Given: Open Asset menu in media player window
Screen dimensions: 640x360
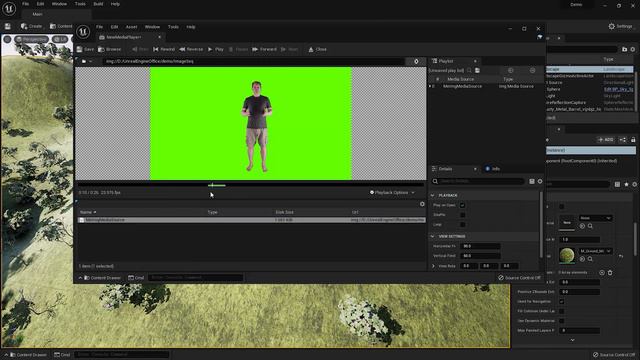Looking at the screenshot, I should pyautogui.click(x=131, y=27).
